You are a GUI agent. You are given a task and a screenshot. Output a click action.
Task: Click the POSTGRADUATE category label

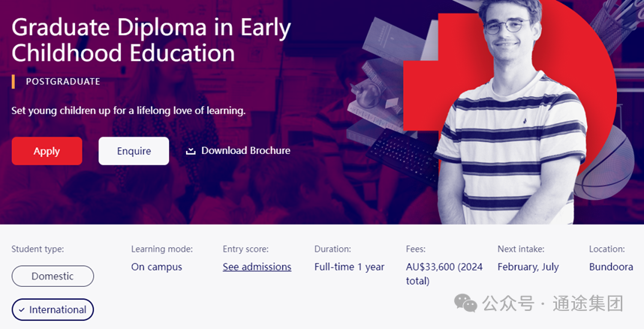coord(63,81)
